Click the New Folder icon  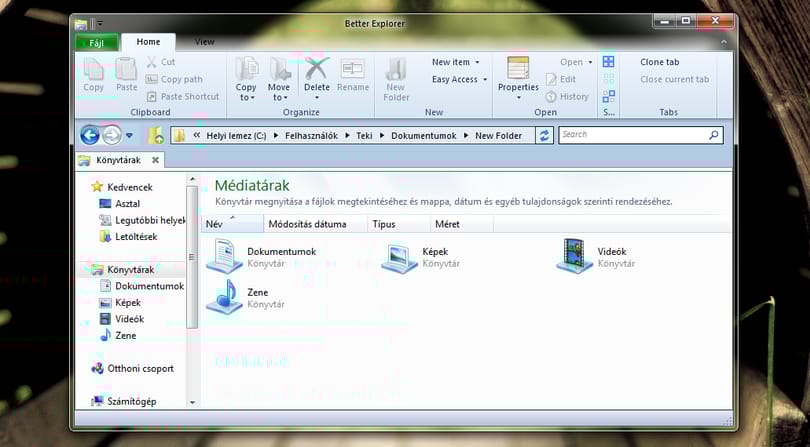pos(396,68)
